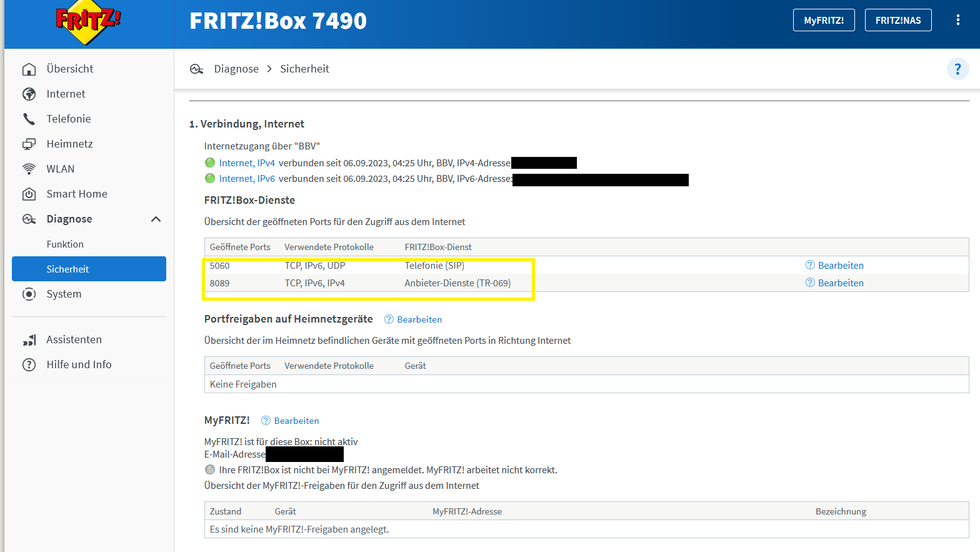Click the Smart Home power icon

click(29, 194)
